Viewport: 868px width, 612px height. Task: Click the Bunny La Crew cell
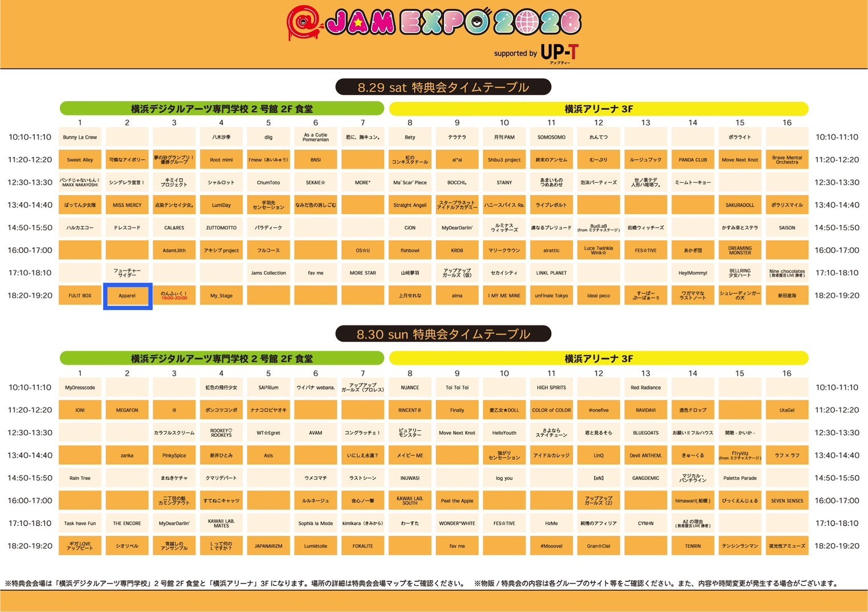[80, 137]
